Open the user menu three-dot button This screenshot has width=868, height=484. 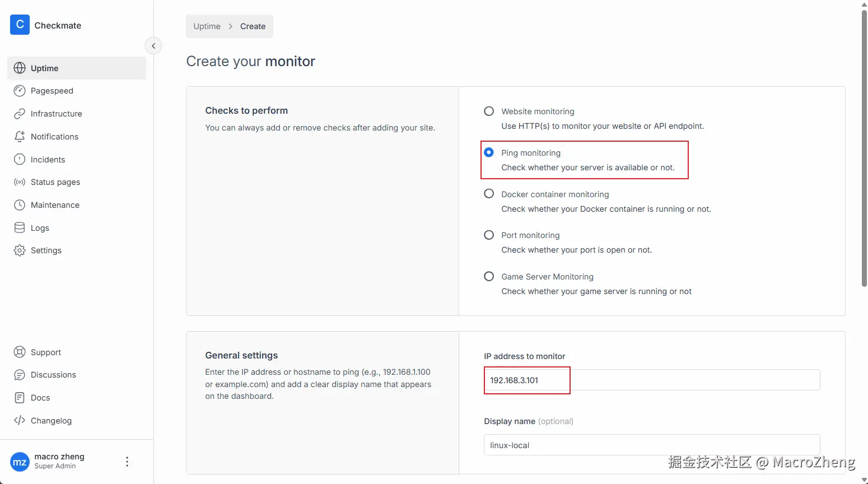click(x=127, y=462)
